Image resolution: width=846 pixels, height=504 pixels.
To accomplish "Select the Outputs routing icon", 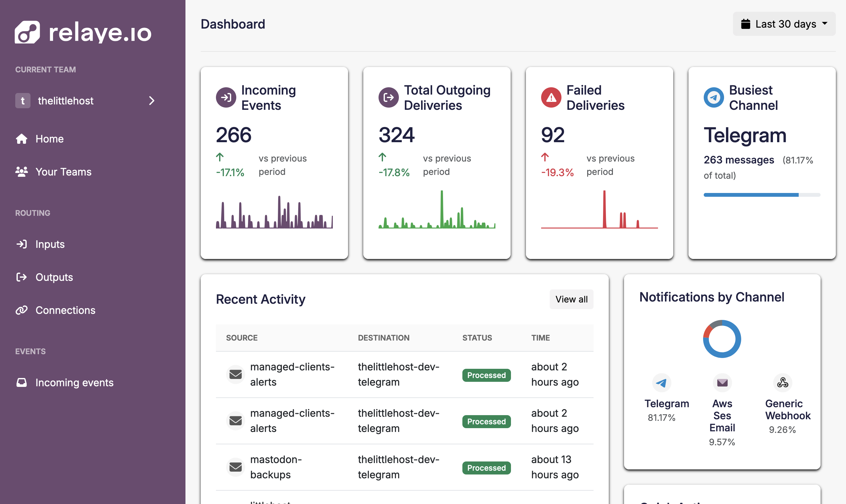I will [x=22, y=277].
